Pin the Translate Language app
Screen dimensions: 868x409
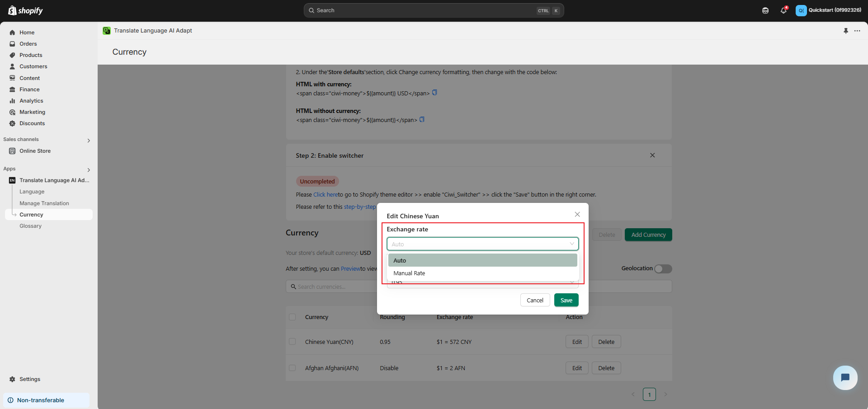[846, 31]
